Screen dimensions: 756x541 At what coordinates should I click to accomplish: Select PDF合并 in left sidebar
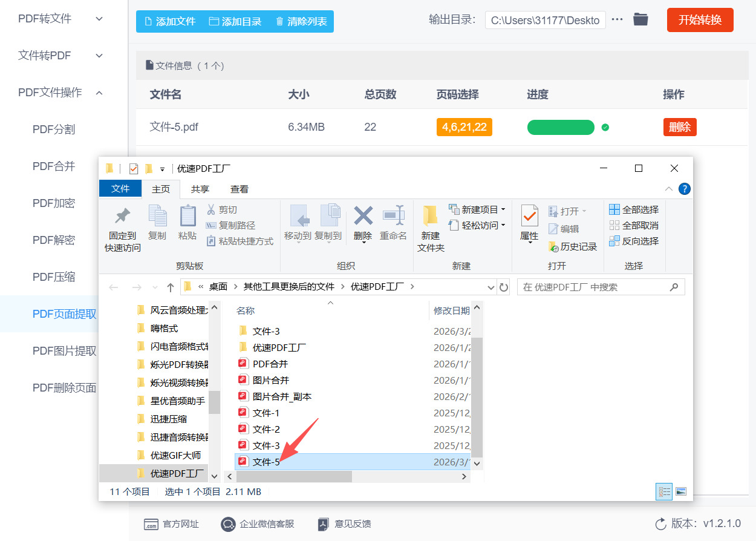[54, 166]
